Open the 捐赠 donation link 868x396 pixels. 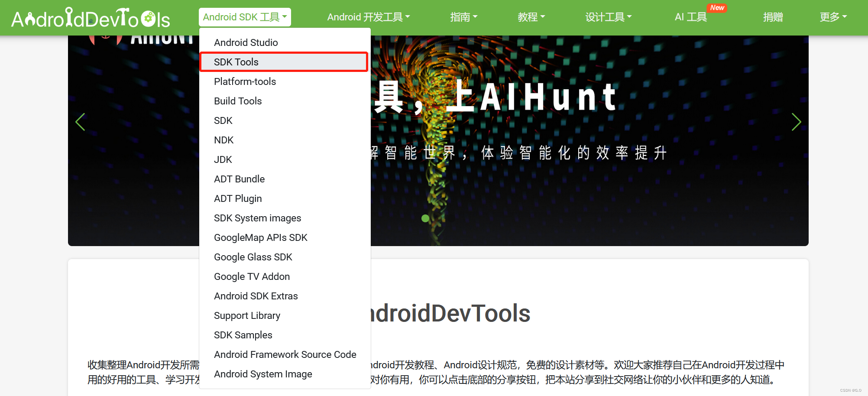pyautogui.click(x=773, y=17)
